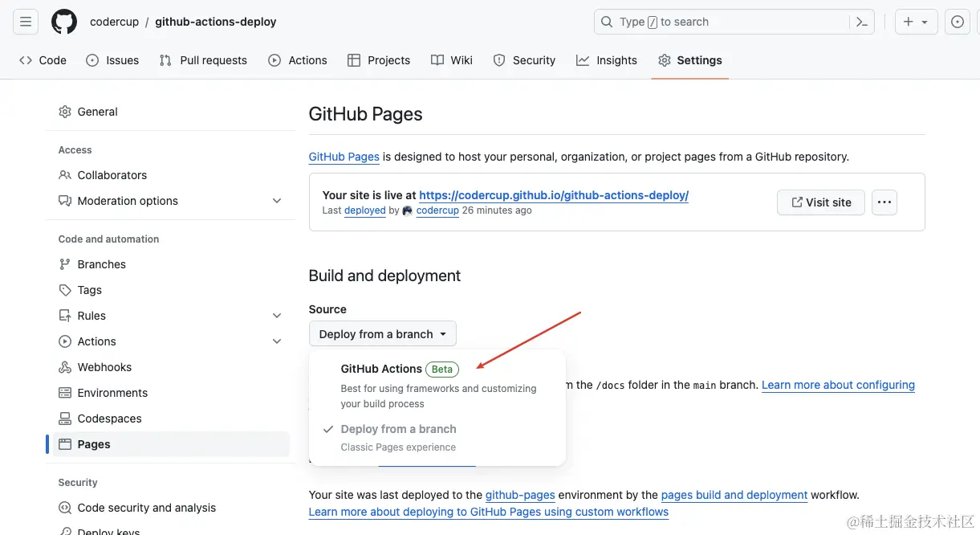Expand the sidebar Actions section chevron
Viewport: 980px width, 535px height.
tap(277, 341)
